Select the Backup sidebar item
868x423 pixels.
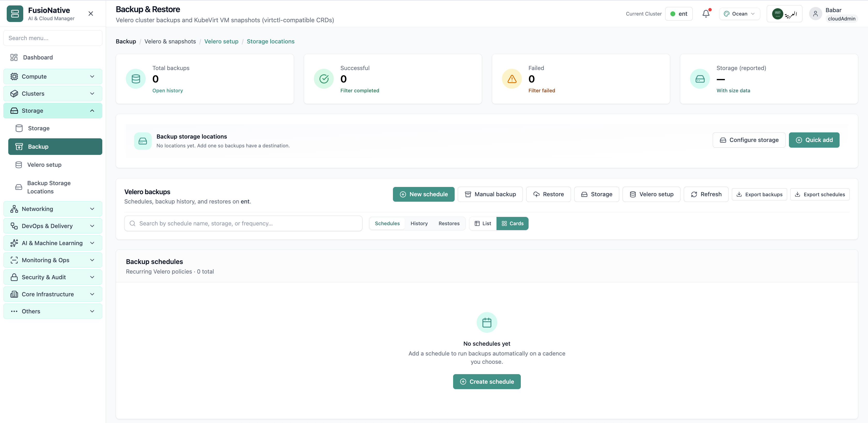coord(55,147)
